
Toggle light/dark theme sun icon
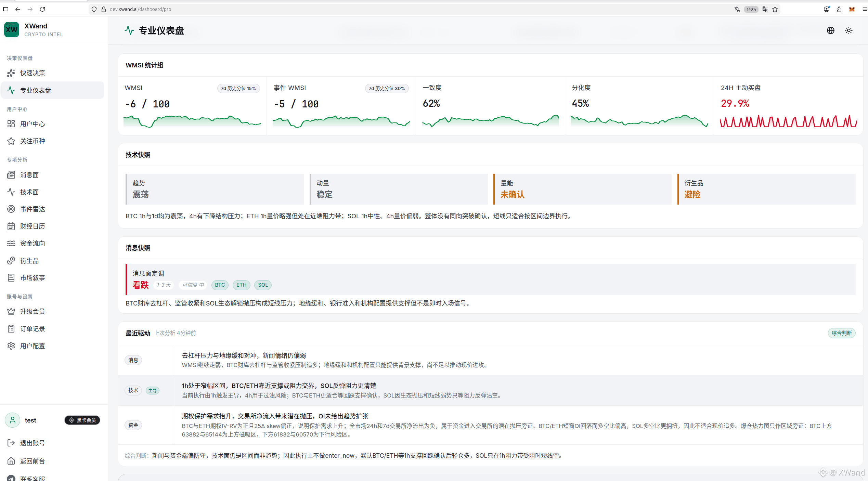point(849,30)
